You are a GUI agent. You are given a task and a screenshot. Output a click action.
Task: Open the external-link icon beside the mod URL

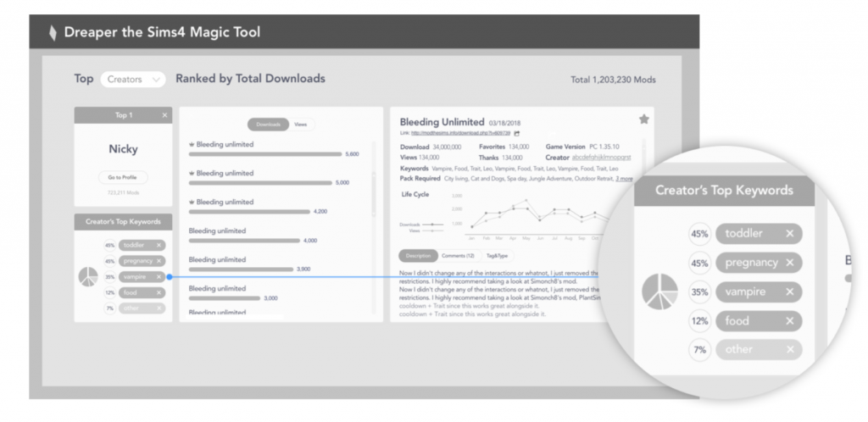516,133
